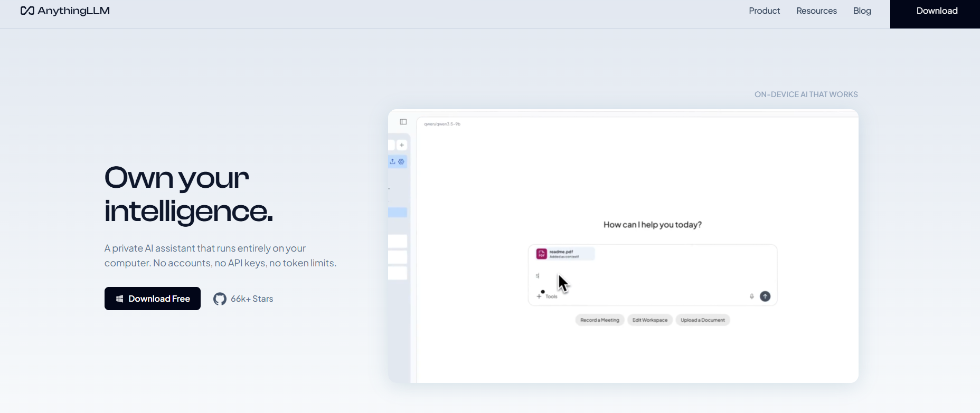Click the readme.pdf attachment chip

pos(565,254)
